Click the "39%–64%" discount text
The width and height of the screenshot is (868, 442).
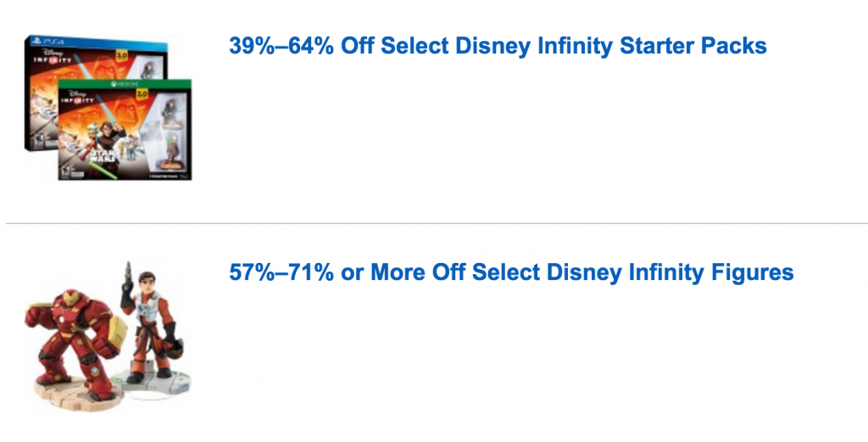click(x=281, y=46)
